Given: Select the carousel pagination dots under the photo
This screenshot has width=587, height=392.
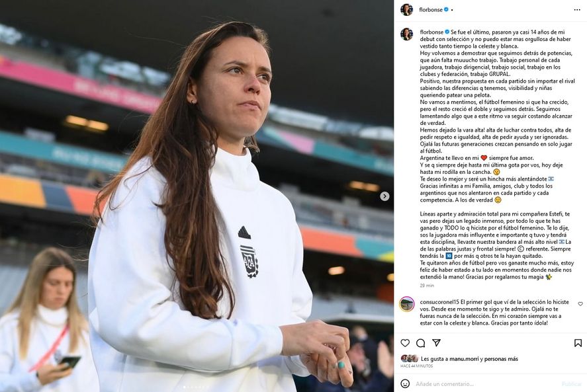Looking at the screenshot, I should [x=197, y=387].
